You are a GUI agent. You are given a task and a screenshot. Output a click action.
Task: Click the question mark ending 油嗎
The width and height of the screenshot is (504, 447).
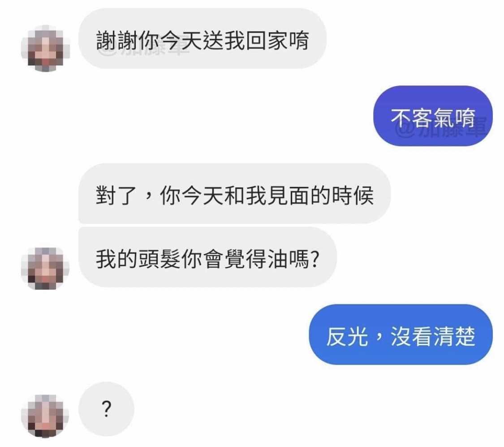[x=315, y=259]
